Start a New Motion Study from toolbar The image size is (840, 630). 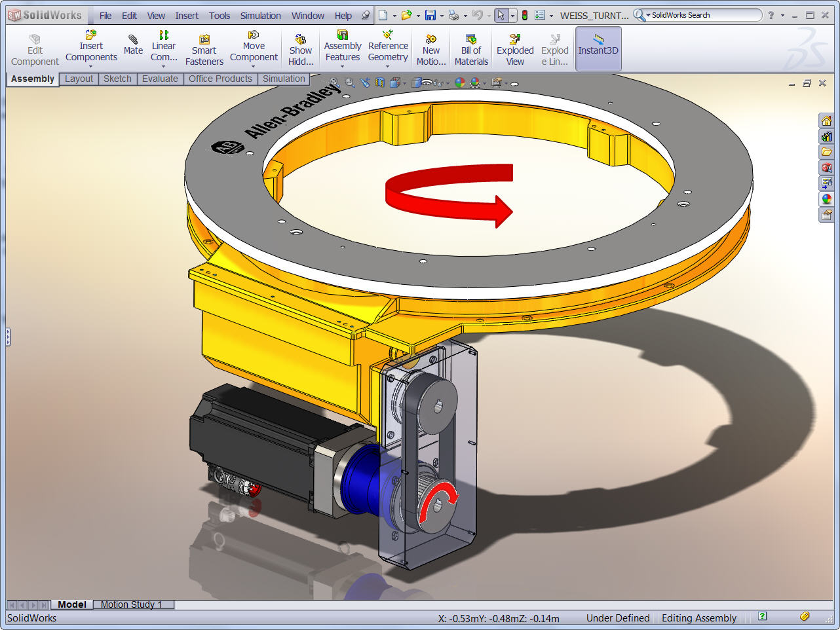[431, 50]
